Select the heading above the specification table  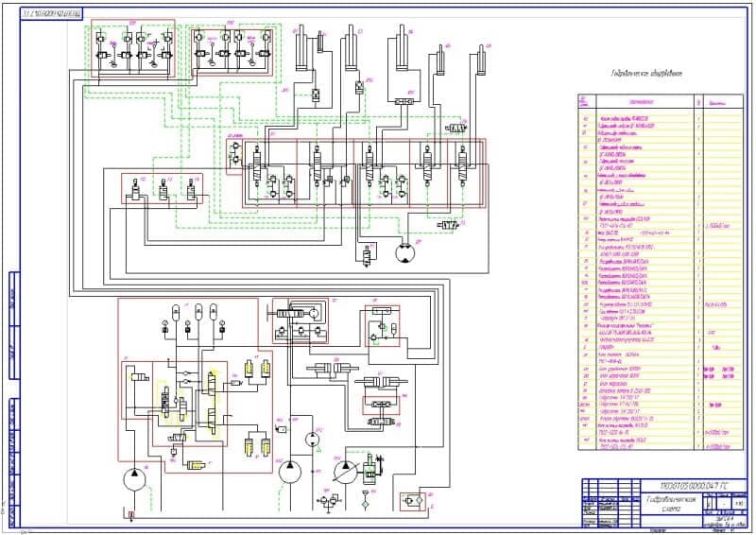point(646,74)
